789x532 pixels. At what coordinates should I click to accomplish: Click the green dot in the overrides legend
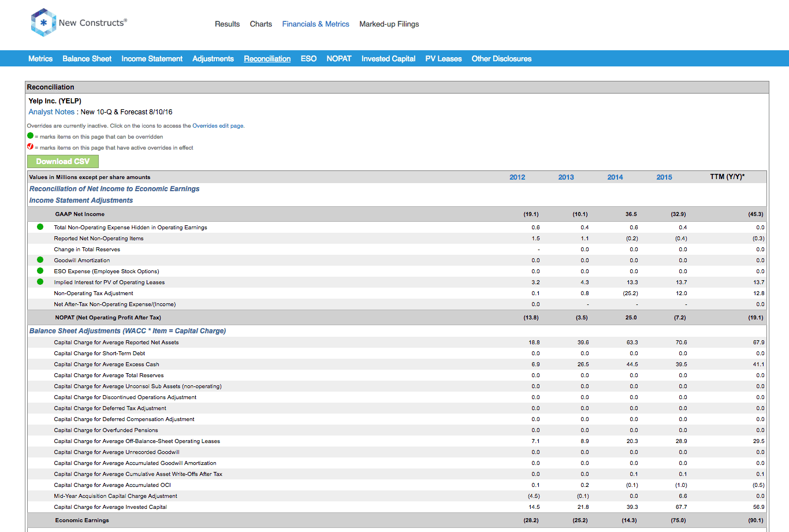31,136
